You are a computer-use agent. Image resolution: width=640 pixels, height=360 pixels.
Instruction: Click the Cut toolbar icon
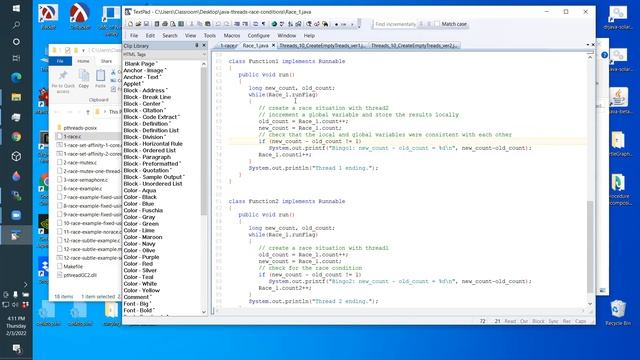tap(191, 24)
